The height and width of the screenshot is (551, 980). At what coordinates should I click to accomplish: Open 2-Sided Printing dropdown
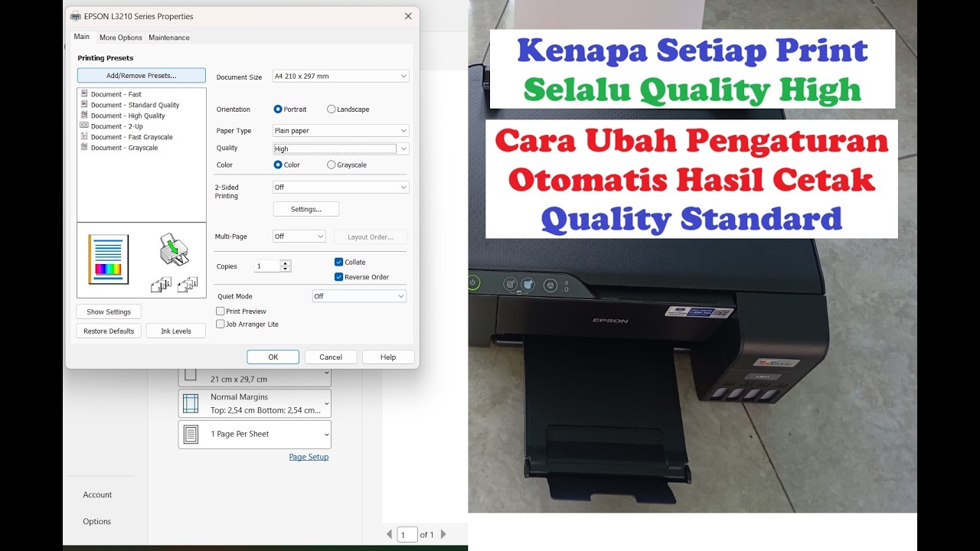click(x=341, y=187)
